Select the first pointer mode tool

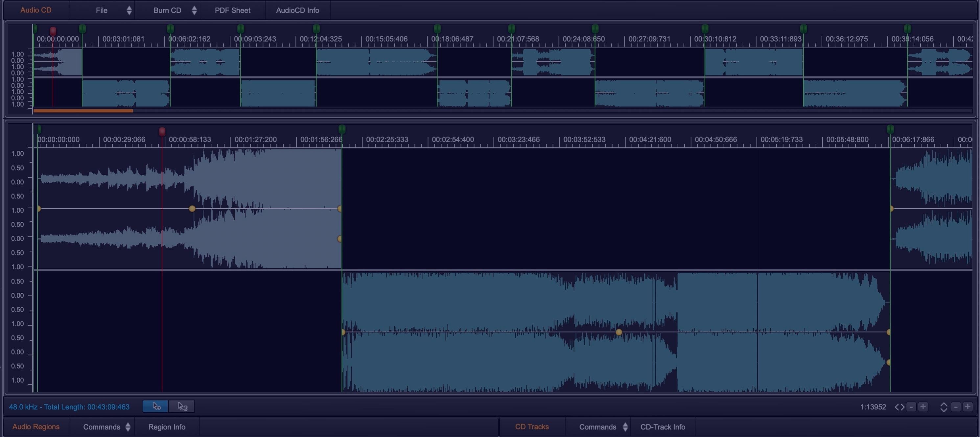[155, 406]
